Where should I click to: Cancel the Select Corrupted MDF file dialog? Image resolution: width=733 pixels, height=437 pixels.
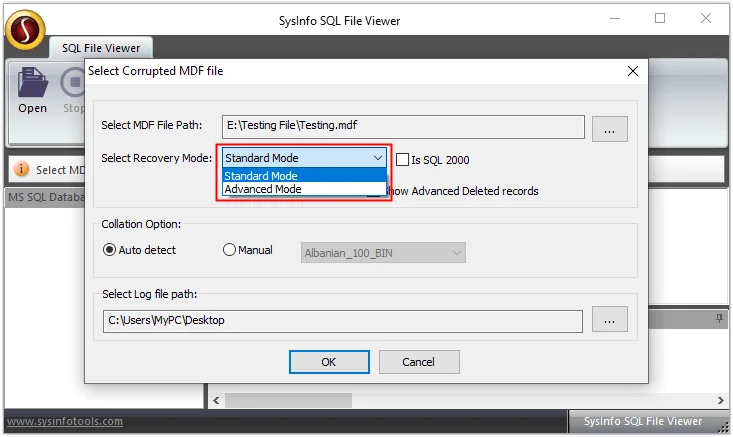pyautogui.click(x=419, y=362)
